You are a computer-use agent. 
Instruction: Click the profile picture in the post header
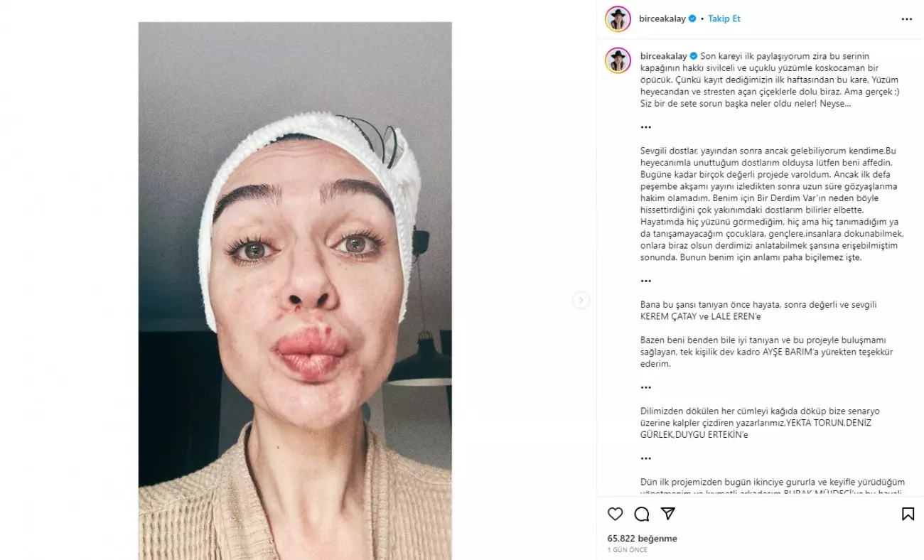click(618, 18)
